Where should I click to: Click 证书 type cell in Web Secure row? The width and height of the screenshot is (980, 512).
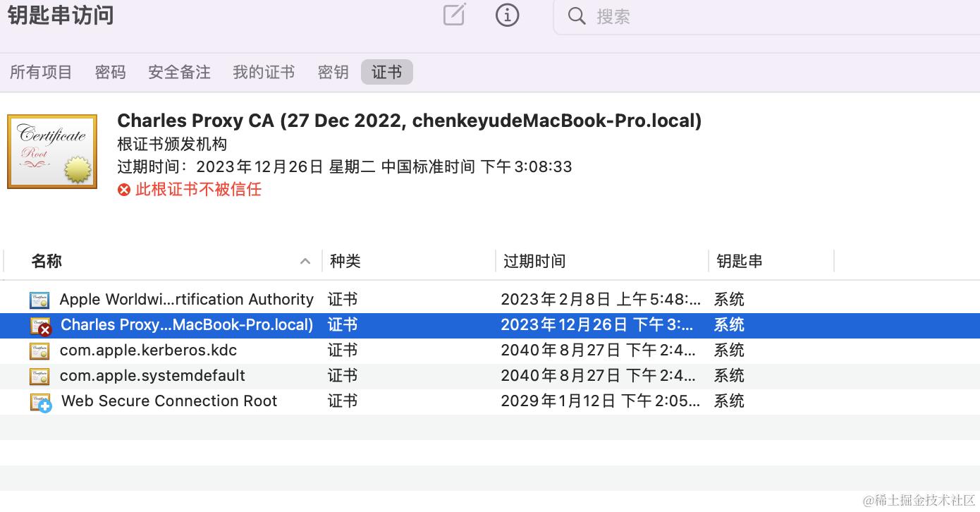343,401
